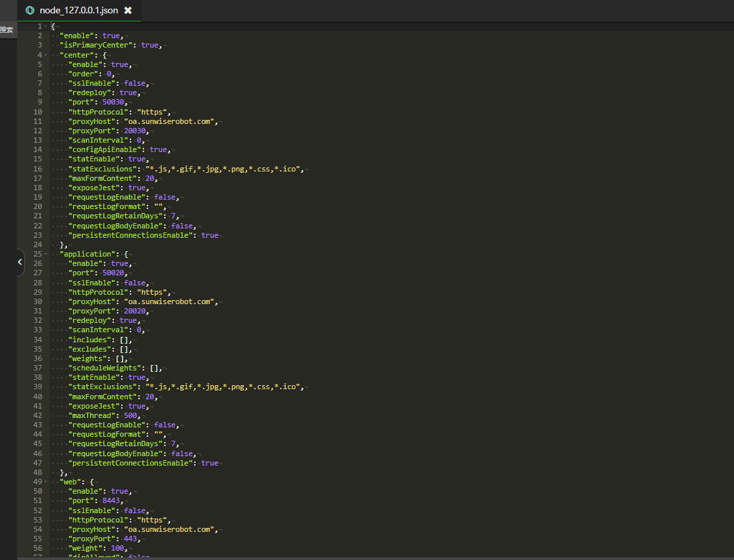Click the "scheduleWeights" key on line 37
This screenshot has width=734, height=560.
[x=106, y=368]
